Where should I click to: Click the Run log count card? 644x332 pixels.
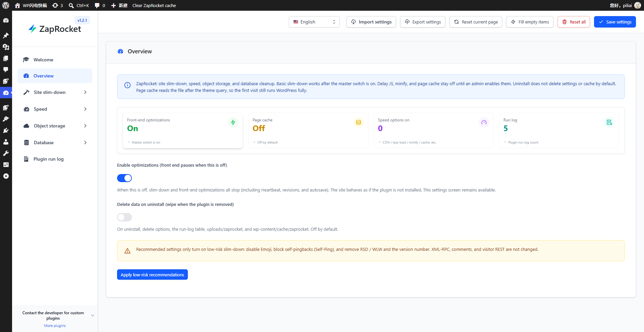559,130
